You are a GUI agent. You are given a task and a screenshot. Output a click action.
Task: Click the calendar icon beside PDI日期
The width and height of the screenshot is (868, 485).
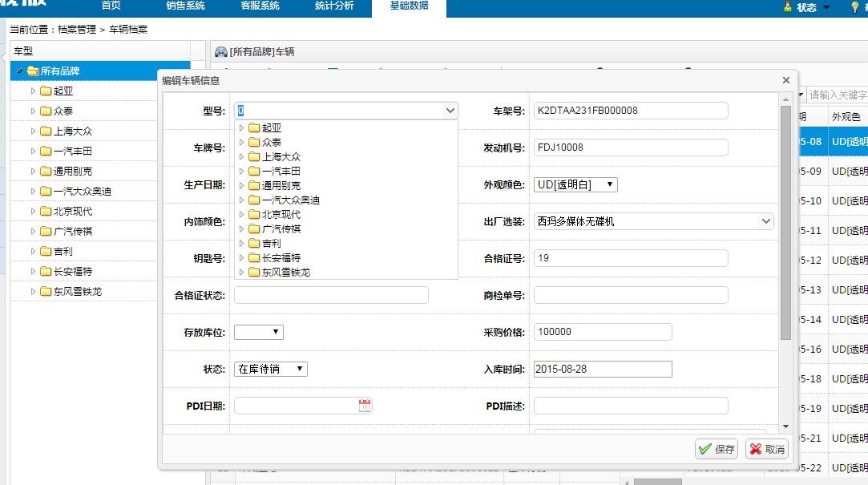coord(365,406)
